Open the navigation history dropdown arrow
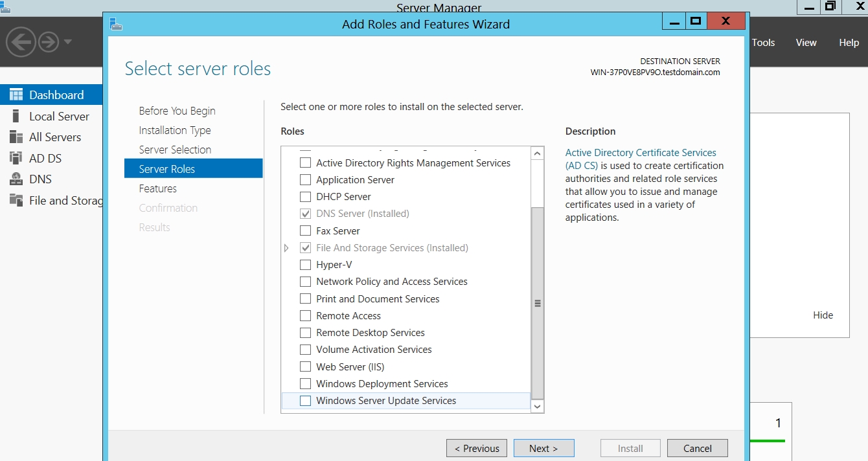The height and width of the screenshot is (461, 868). pyautogui.click(x=67, y=43)
